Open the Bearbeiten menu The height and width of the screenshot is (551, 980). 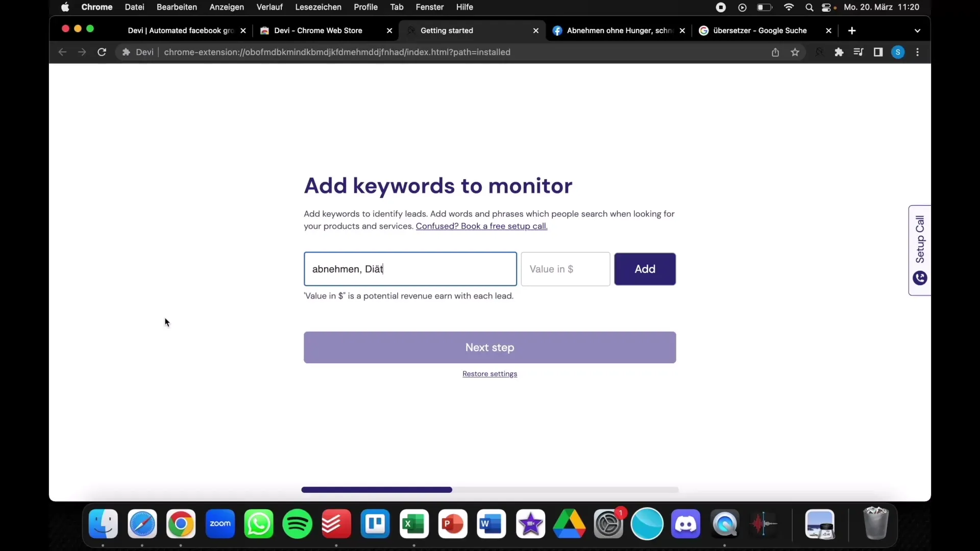[177, 7]
